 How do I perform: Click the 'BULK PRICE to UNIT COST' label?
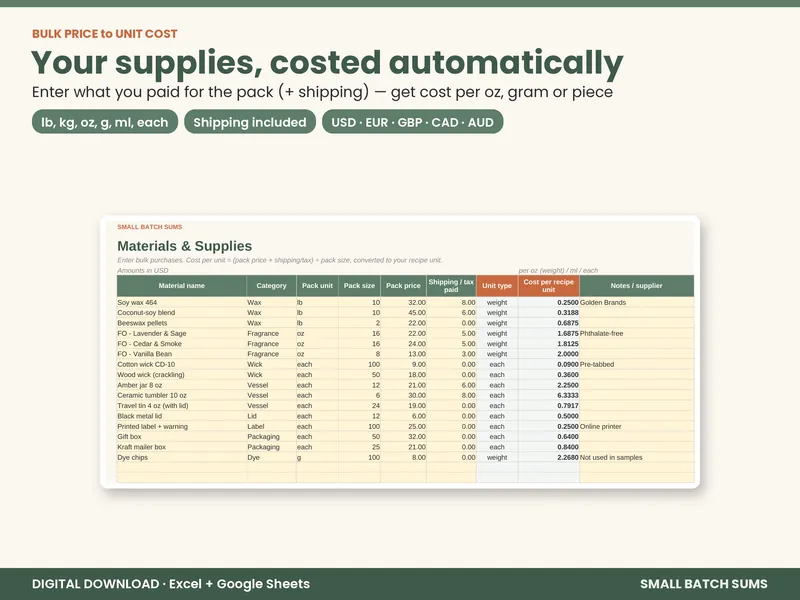pos(105,34)
